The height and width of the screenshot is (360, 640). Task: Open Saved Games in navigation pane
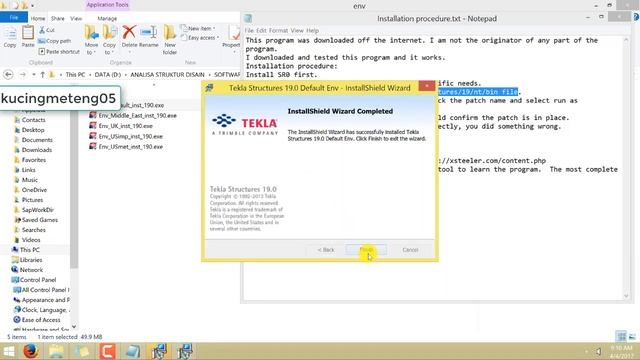coord(40,220)
